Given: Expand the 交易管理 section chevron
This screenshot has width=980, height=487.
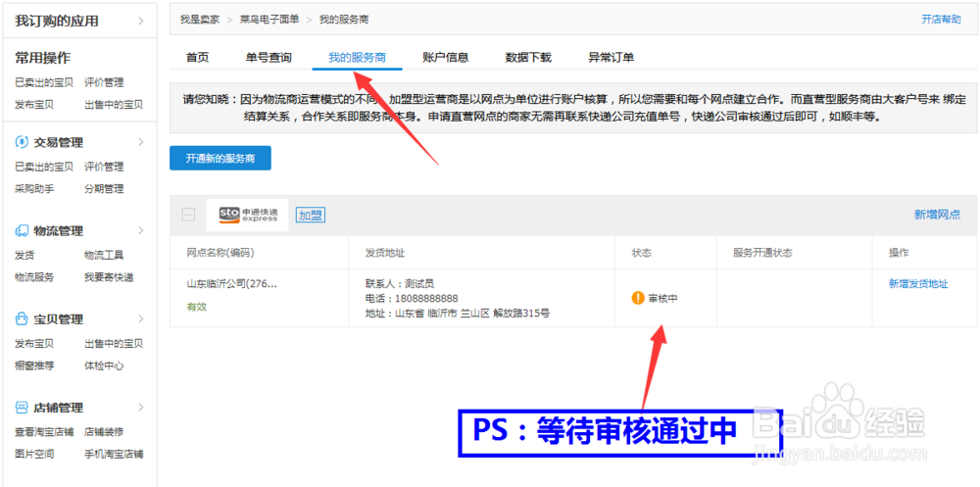Looking at the screenshot, I should (x=140, y=142).
